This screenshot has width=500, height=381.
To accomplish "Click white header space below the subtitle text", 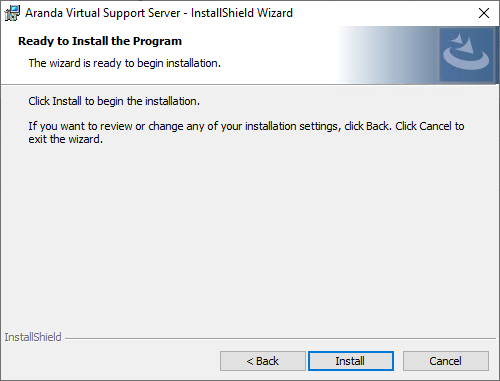I will [x=167, y=77].
